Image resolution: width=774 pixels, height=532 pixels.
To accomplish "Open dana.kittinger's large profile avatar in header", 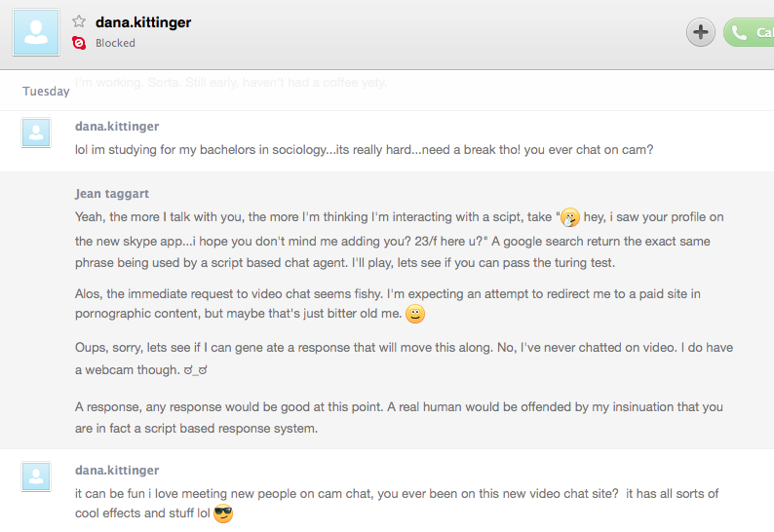I will (36, 32).
